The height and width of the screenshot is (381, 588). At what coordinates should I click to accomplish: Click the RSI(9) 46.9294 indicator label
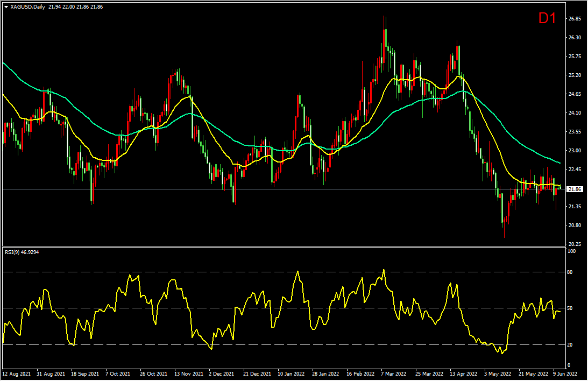click(22, 252)
